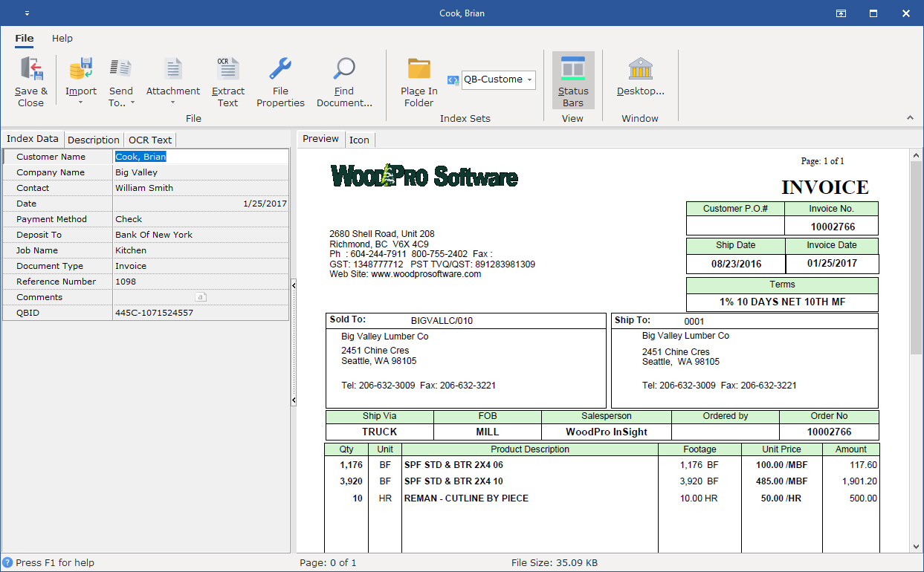The height and width of the screenshot is (572, 924).
Task: Click the Comments field editor icon
Action: (x=200, y=297)
